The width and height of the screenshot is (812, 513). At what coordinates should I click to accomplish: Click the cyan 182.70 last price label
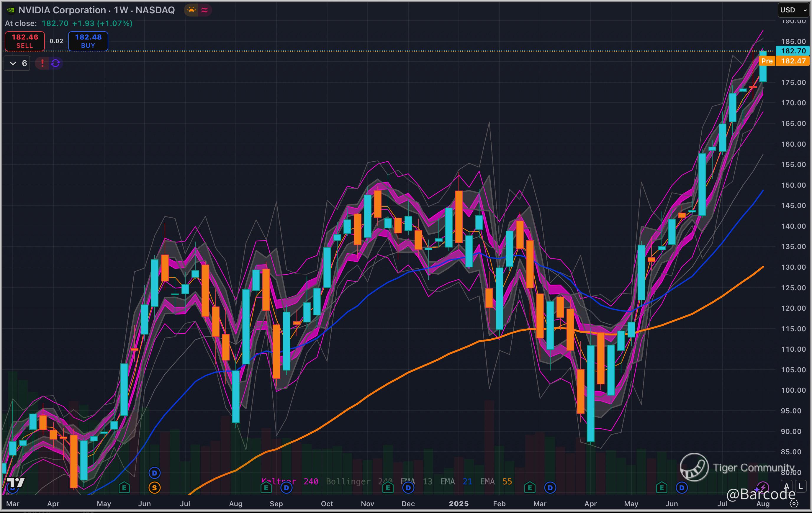click(x=793, y=51)
